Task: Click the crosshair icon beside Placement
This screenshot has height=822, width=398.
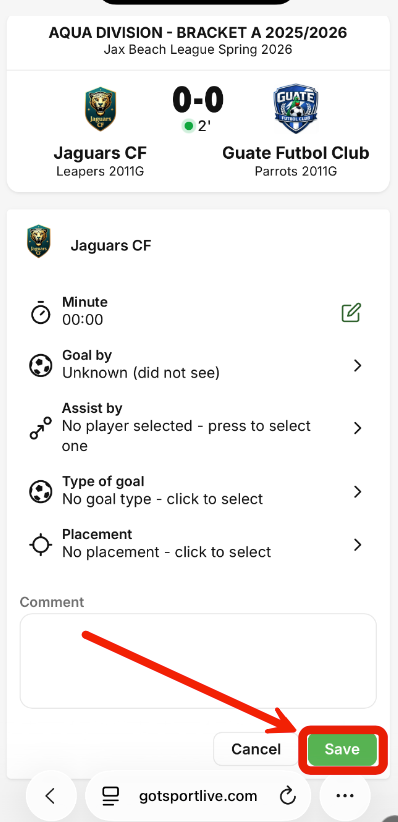Action: click(40, 545)
